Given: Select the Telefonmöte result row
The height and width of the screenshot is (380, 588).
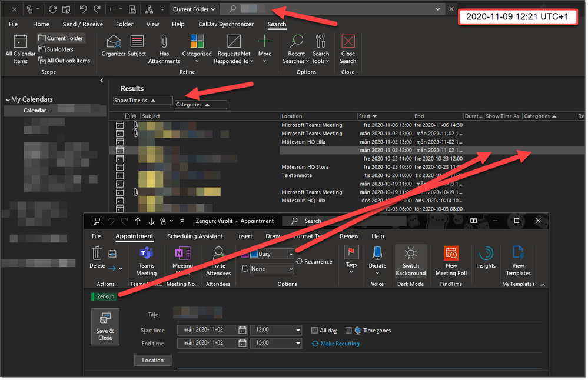Looking at the screenshot, I should click(347, 175).
